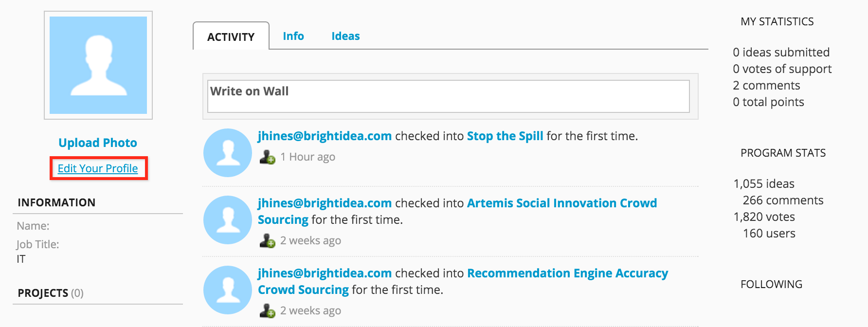The height and width of the screenshot is (327, 868).
Task: Open the Info tab
Action: [x=293, y=36]
